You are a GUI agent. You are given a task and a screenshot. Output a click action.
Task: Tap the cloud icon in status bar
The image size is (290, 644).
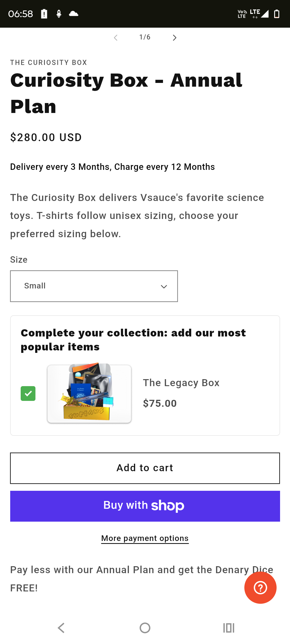click(x=74, y=14)
